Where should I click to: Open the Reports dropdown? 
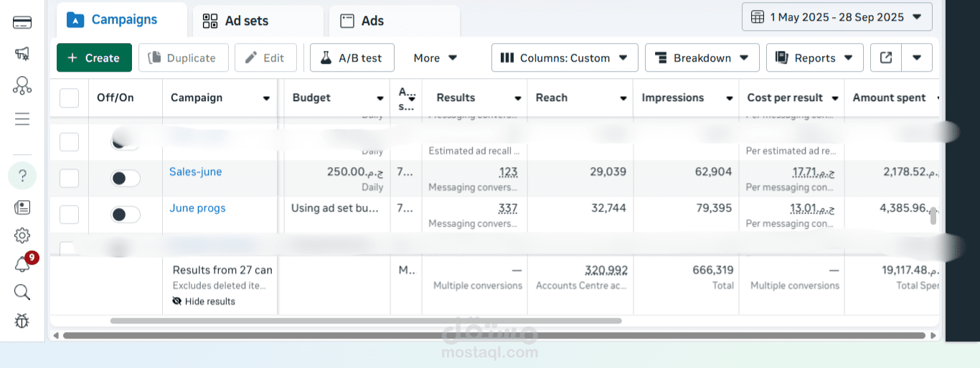click(x=815, y=58)
